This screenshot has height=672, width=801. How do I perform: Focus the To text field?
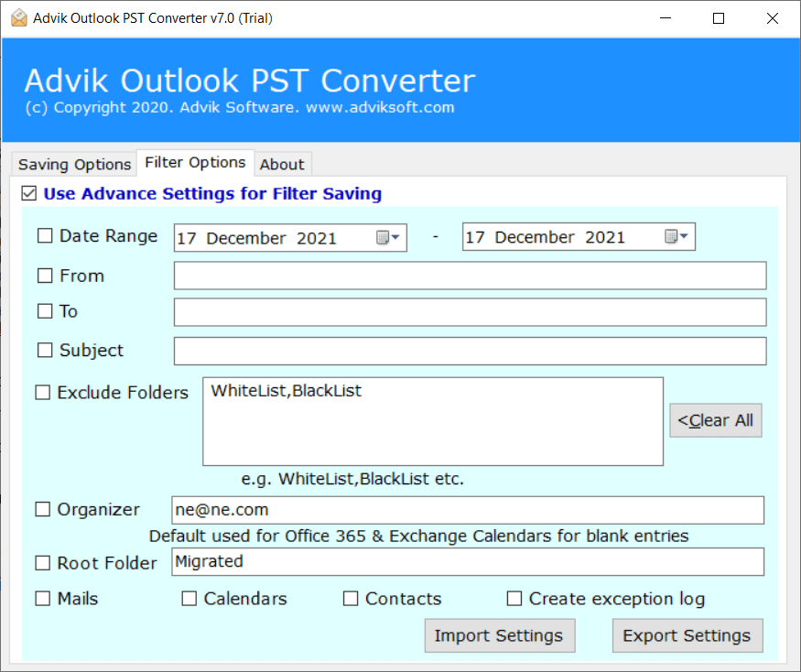[x=470, y=311]
